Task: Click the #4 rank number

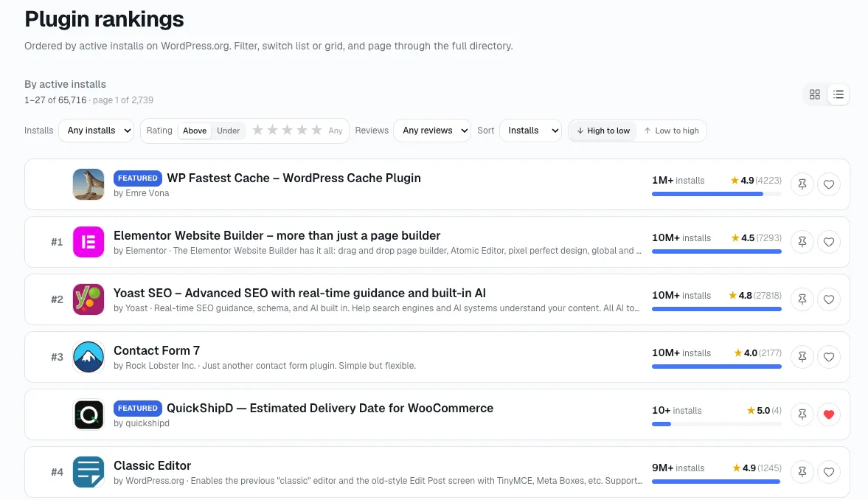Action: point(57,472)
